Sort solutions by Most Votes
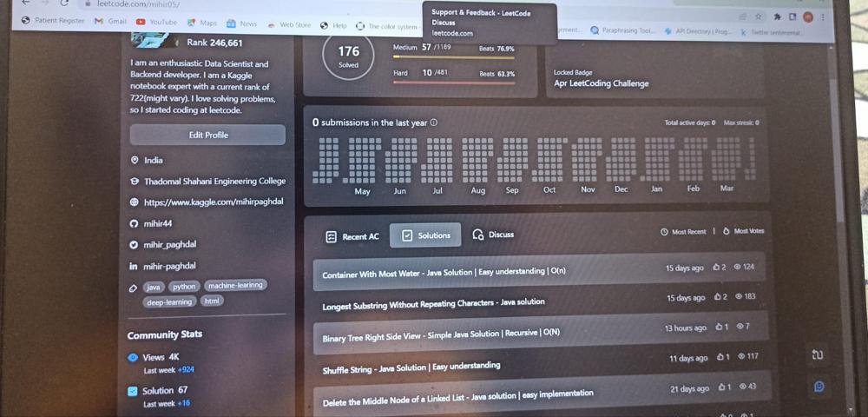868x417 pixels. coord(744,231)
